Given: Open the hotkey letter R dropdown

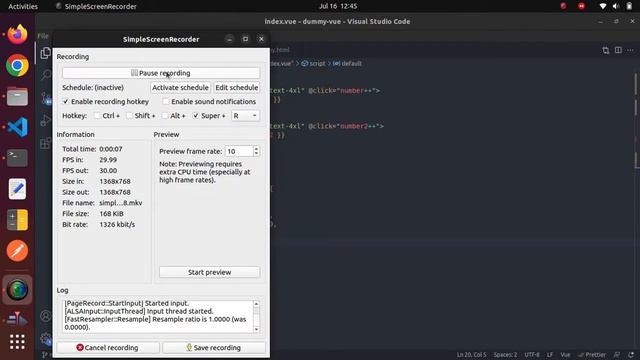Looking at the screenshot, I should point(245,116).
